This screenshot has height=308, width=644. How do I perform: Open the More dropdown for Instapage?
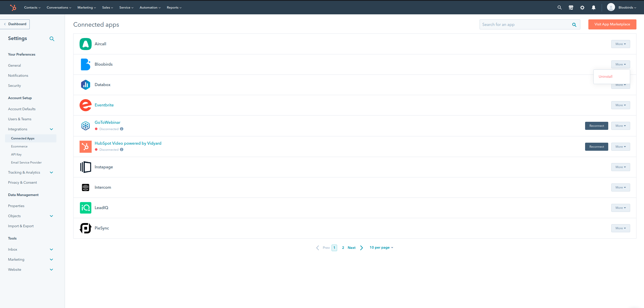point(621,167)
